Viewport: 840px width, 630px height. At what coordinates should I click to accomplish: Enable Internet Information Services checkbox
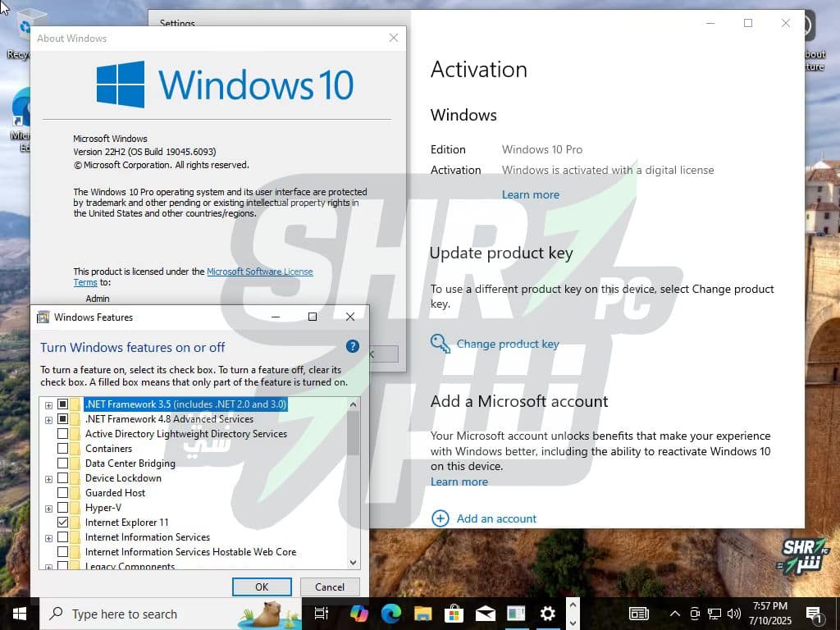tap(62, 536)
